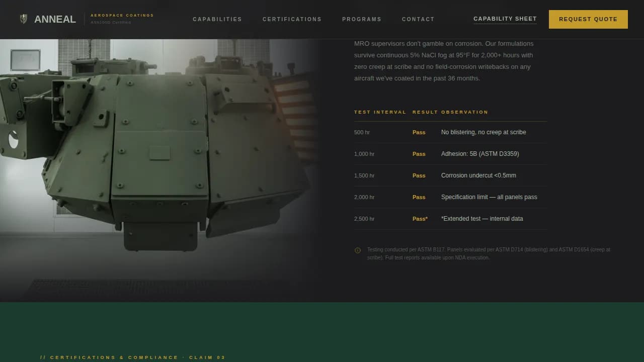Select the Pass badge for the 500 hr interval
The image size is (644, 362).
click(419, 132)
